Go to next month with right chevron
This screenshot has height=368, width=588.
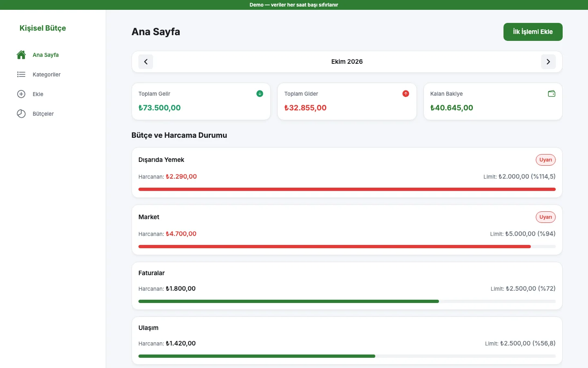(x=548, y=62)
